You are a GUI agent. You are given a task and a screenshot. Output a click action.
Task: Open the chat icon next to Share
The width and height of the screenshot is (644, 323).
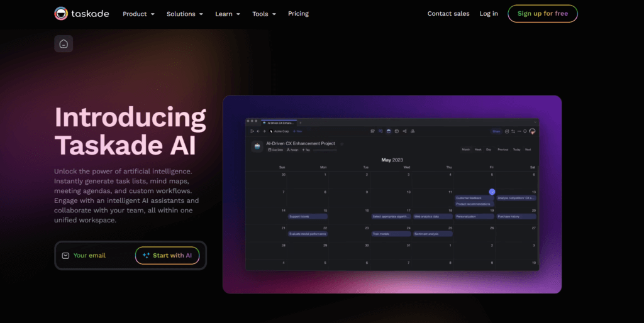pyautogui.click(x=507, y=131)
